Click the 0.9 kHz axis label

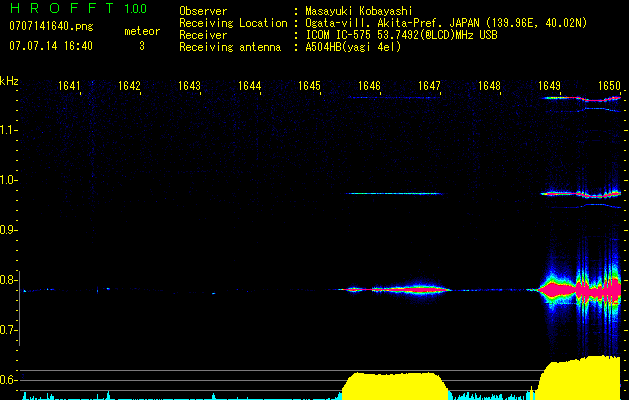(x=8, y=230)
